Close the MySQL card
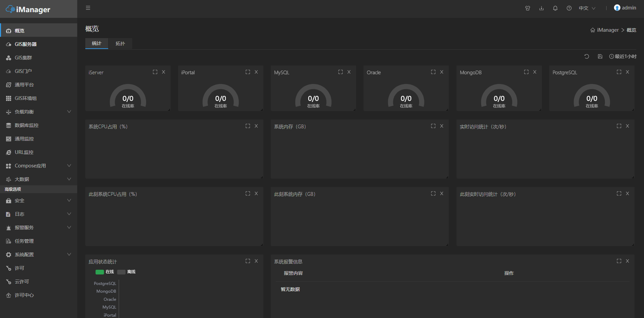Image resolution: width=644 pixels, height=318 pixels. pos(349,72)
